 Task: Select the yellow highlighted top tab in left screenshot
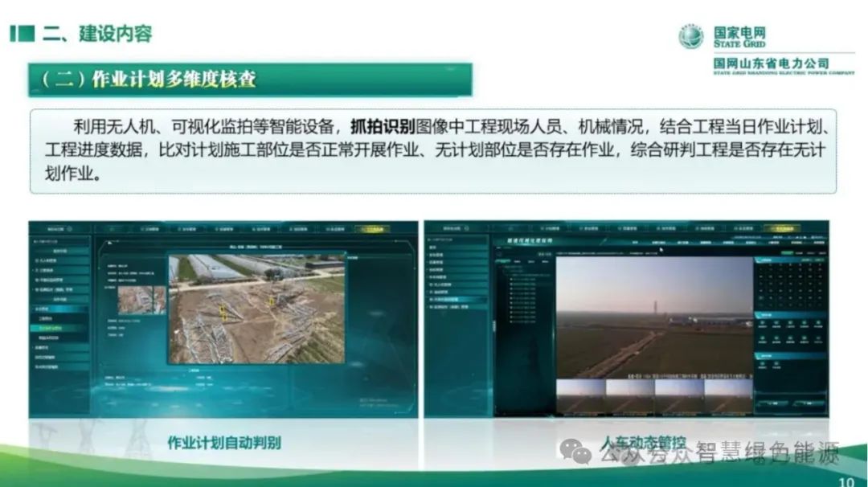point(373,229)
